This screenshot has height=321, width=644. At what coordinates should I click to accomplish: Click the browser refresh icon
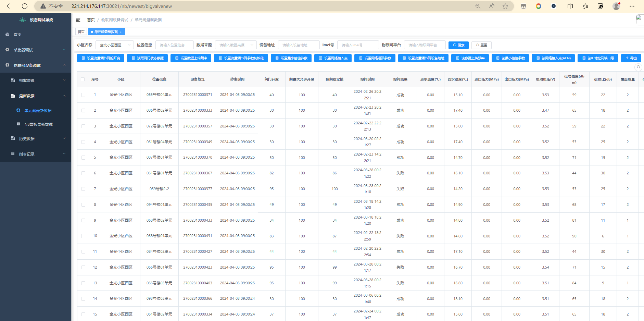(x=25, y=6)
